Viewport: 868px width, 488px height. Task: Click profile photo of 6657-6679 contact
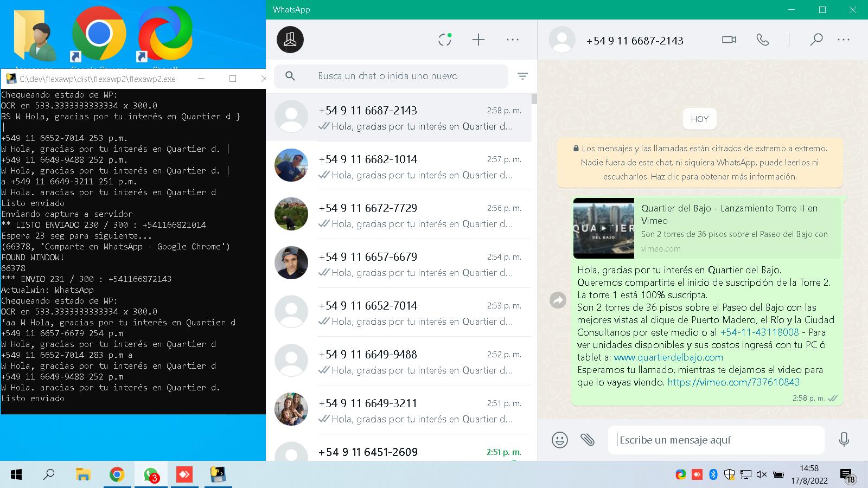click(291, 263)
